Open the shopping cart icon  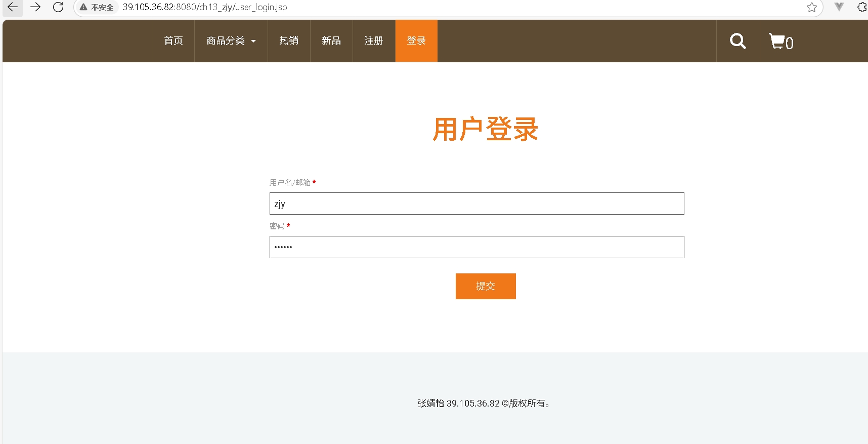click(x=780, y=42)
